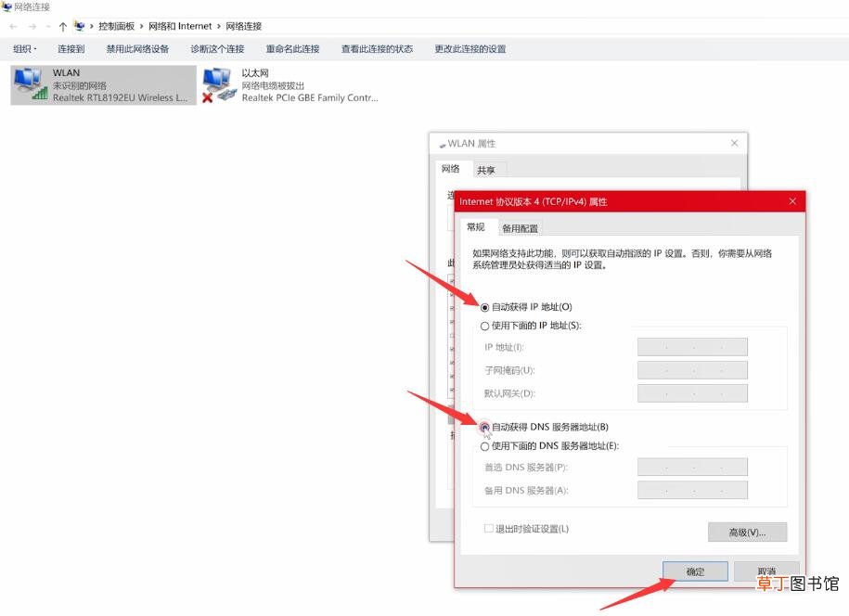Click 网络电缆被拔出 status text
The width and height of the screenshot is (849, 616).
click(273, 85)
